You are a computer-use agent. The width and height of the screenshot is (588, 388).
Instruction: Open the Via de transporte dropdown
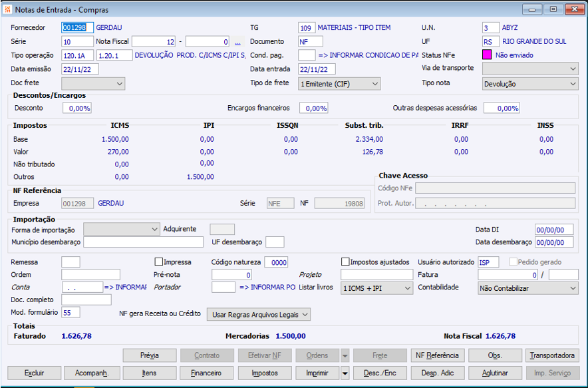530,69
